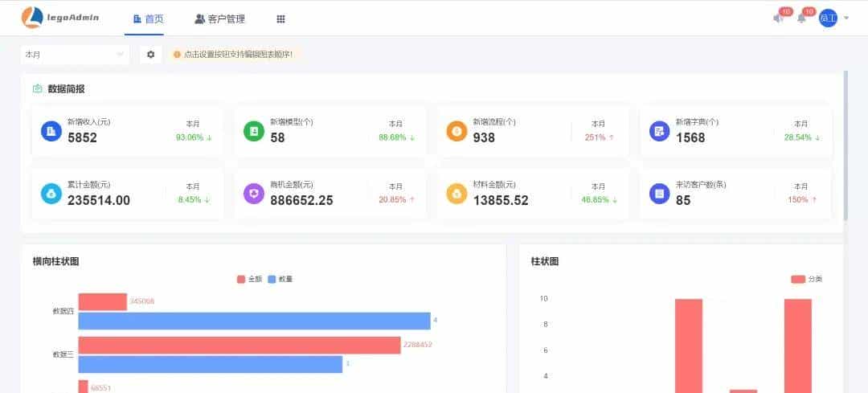This screenshot has width=868, height=393.
Task: Click the 新增流程(个) orange card icon
Action: [x=457, y=131]
